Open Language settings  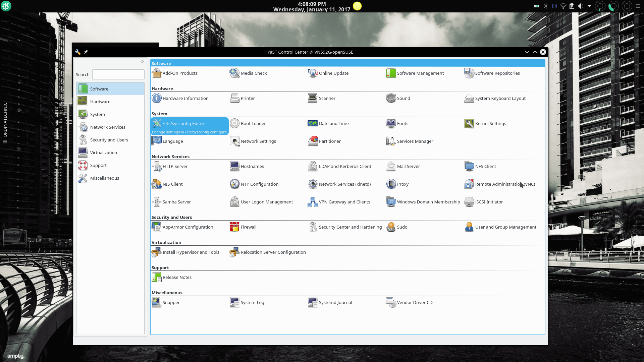tap(167, 141)
